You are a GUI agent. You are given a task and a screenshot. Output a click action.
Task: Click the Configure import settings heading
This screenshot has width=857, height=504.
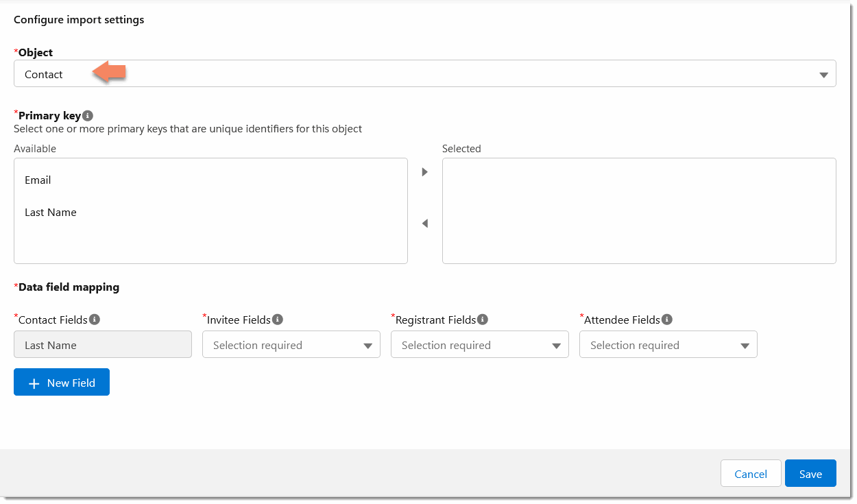[79, 19]
